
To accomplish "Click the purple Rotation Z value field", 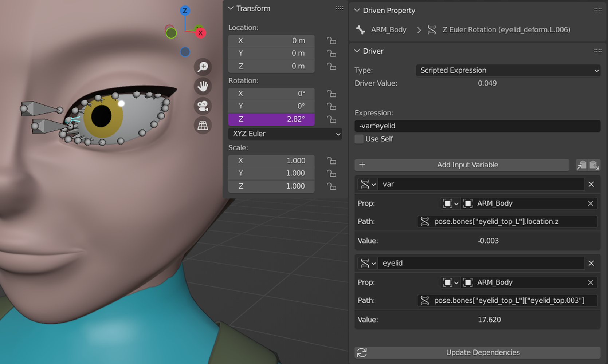I will point(271,119).
